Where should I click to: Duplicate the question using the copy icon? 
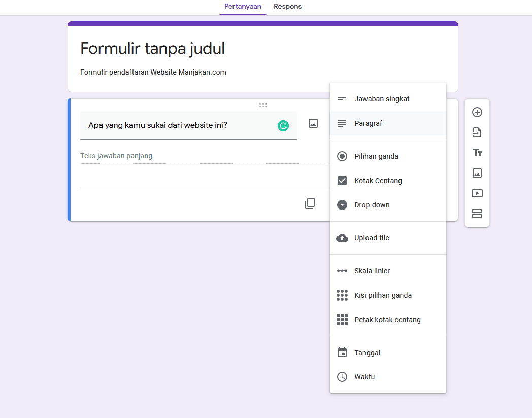(310, 203)
